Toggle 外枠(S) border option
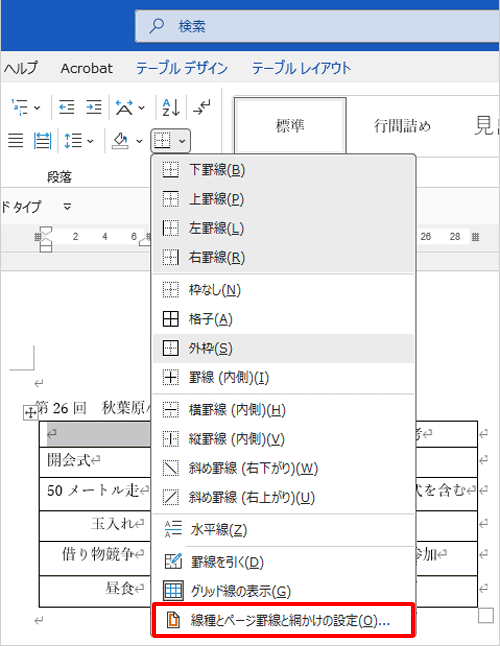This screenshot has width=500, height=646. [x=283, y=349]
